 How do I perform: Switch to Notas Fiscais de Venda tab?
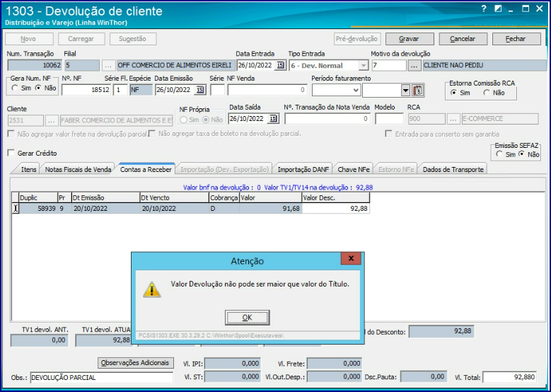pyautogui.click(x=78, y=169)
